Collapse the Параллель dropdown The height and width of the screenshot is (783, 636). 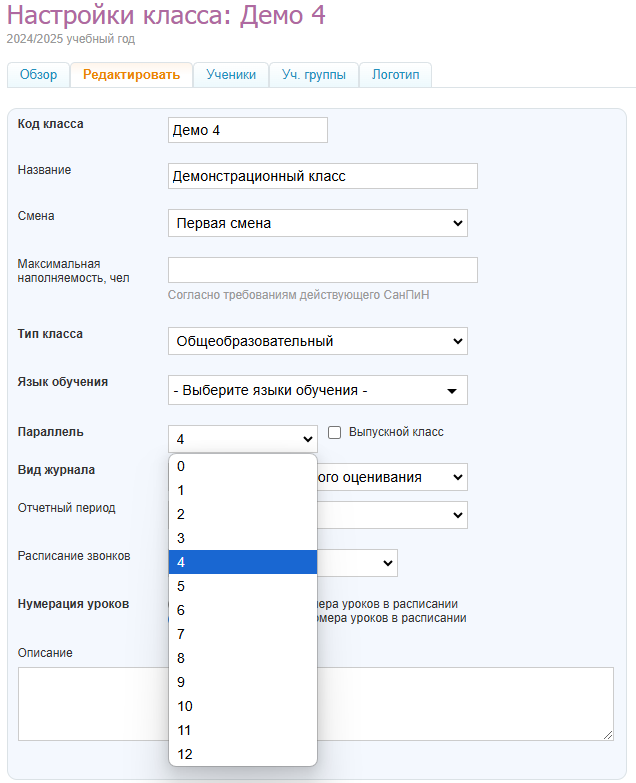pyautogui.click(x=243, y=438)
